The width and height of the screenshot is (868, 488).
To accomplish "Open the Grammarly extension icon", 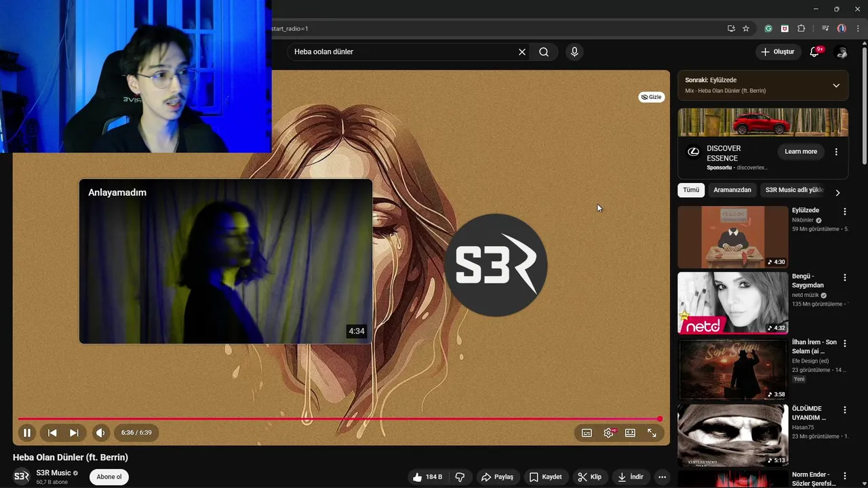I will click(x=768, y=28).
